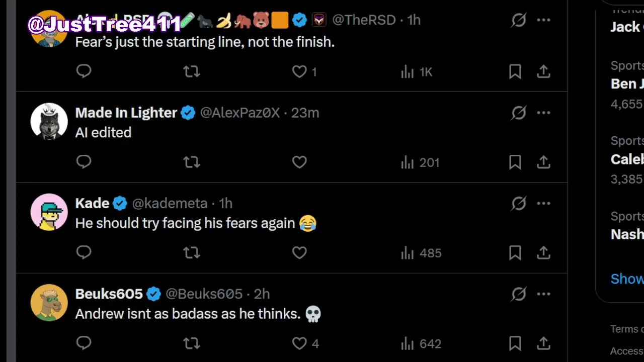Screen dimensions: 644x362
Task: Open more options on Beuks605 tweet
Action: pyautogui.click(x=543, y=294)
